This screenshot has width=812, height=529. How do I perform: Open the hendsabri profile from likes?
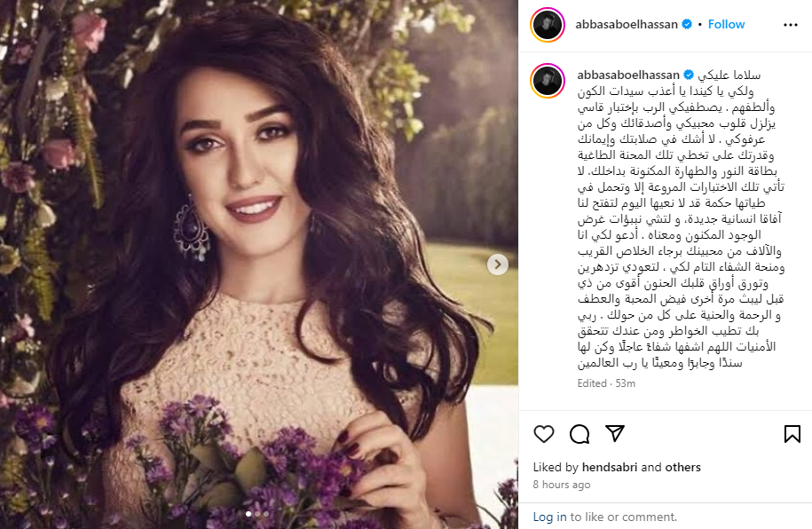(x=610, y=468)
